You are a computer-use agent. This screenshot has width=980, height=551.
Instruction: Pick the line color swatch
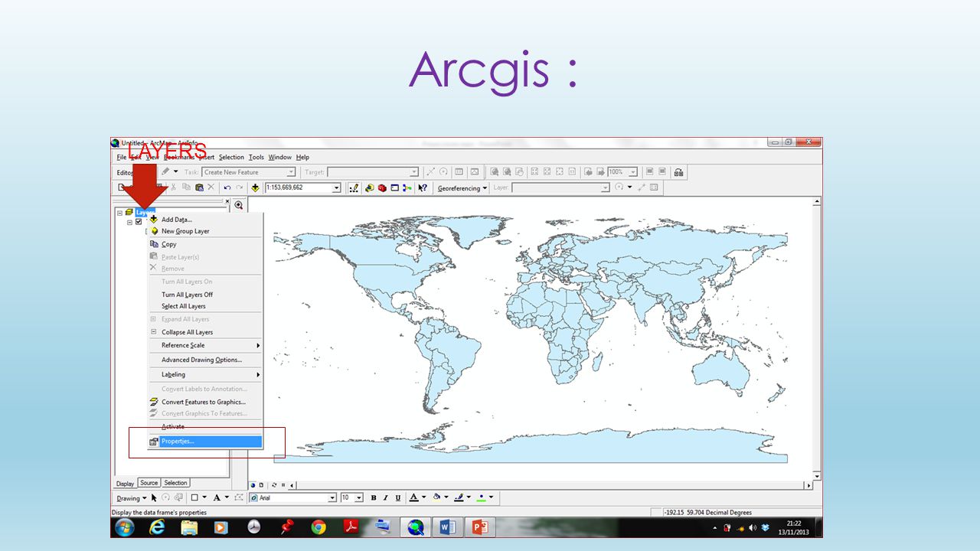[x=459, y=497]
